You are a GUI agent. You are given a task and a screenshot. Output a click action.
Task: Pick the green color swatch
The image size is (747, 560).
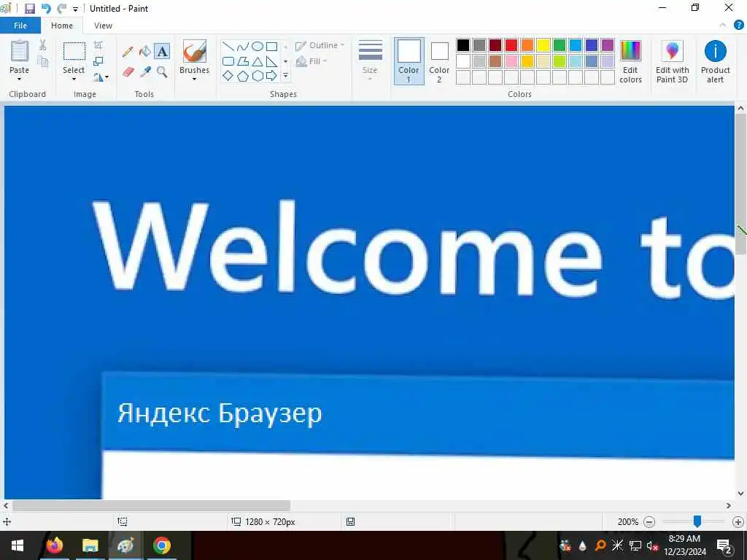click(560, 45)
